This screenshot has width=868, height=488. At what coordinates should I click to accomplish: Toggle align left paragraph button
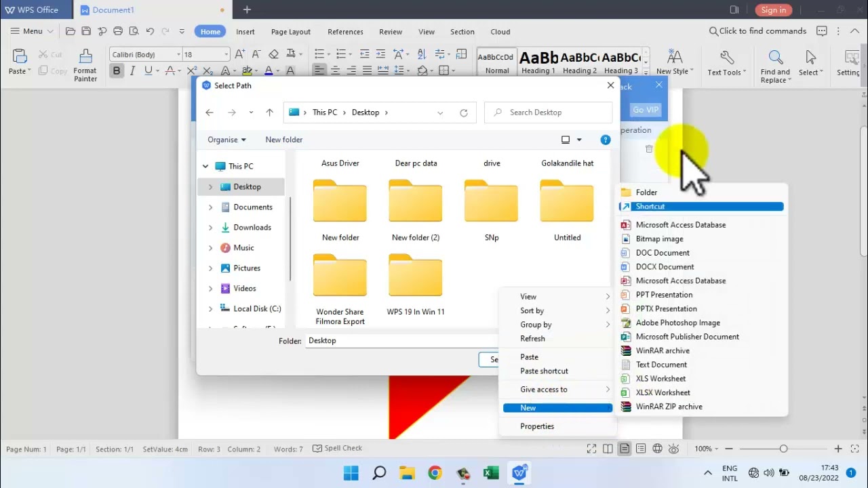[319, 70]
